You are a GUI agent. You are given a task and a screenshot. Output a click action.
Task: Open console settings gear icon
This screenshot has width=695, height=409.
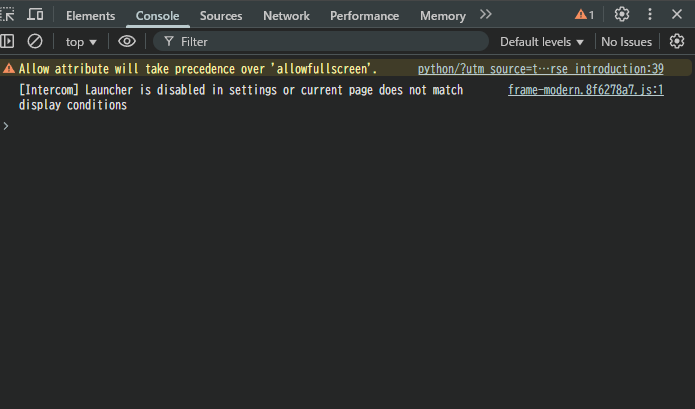pos(677,41)
